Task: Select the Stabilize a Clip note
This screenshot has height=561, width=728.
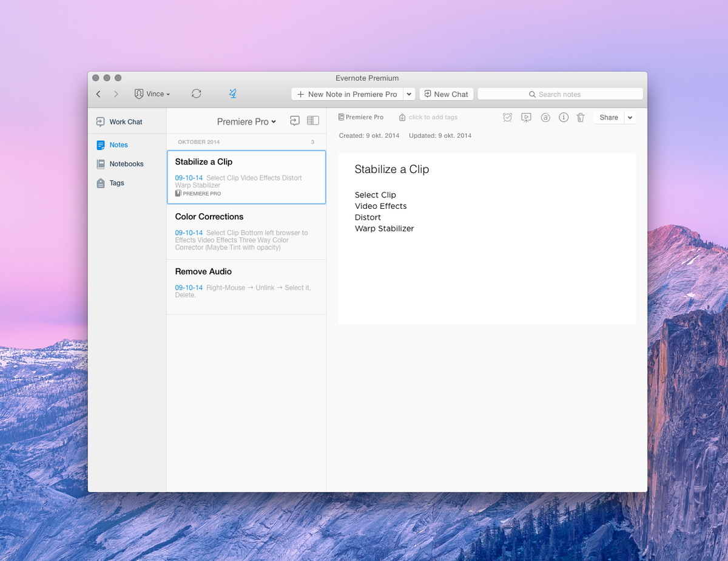Action: pyautogui.click(x=246, y=177)
